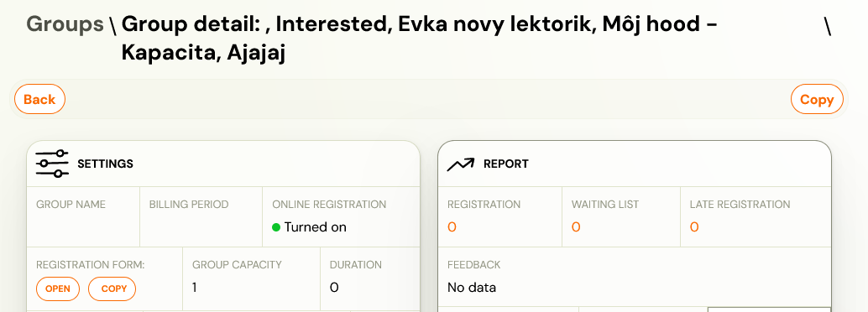868x312 pixels.
Task: Click the Group name field cell
Action: 83,217
